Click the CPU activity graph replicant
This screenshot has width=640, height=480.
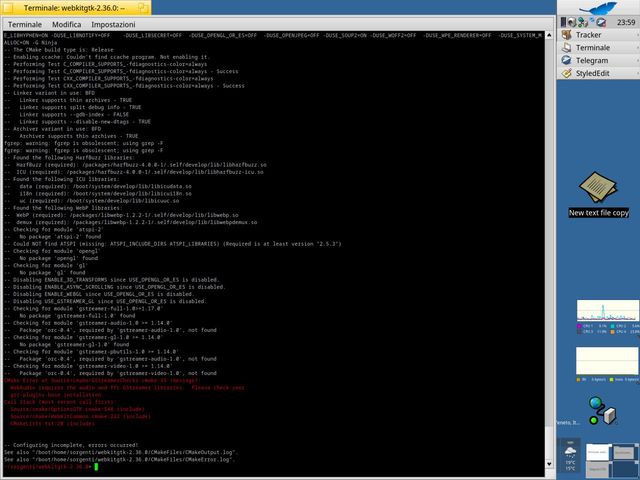tap(608, 317)
